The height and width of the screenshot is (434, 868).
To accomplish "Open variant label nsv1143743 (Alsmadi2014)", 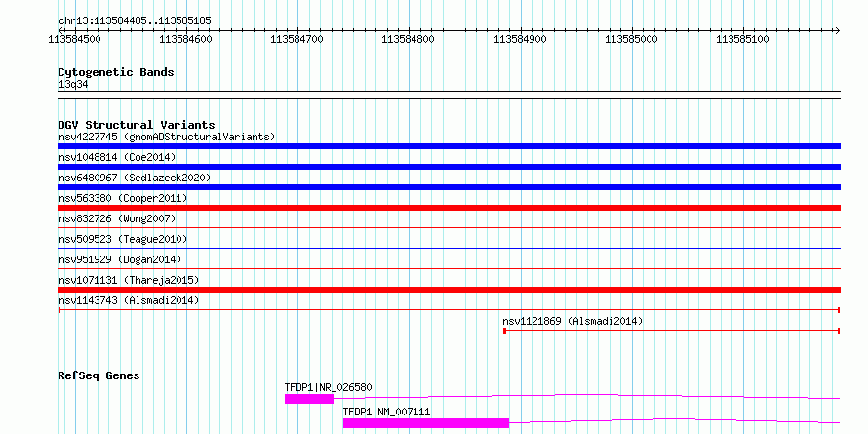I will [x=129, y=300].
